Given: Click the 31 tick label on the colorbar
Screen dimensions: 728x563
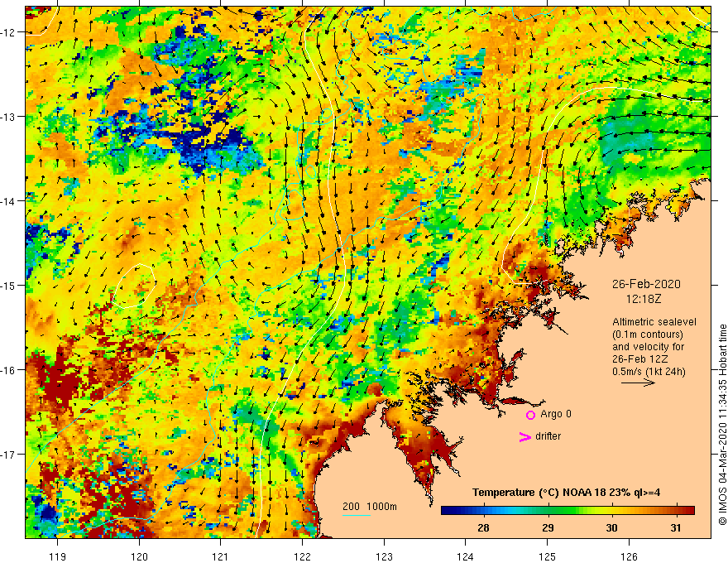Looking at the screenshot, I should tap(676, 527).
